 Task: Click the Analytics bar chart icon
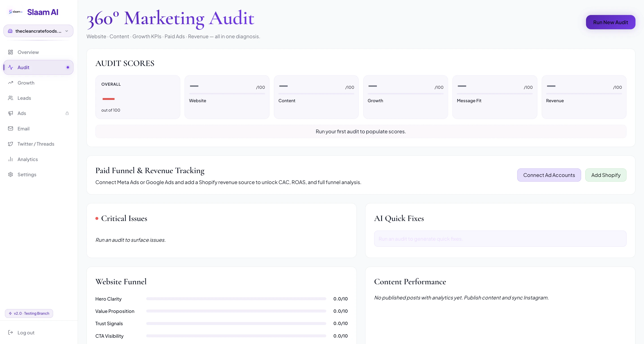pos(11,159)
